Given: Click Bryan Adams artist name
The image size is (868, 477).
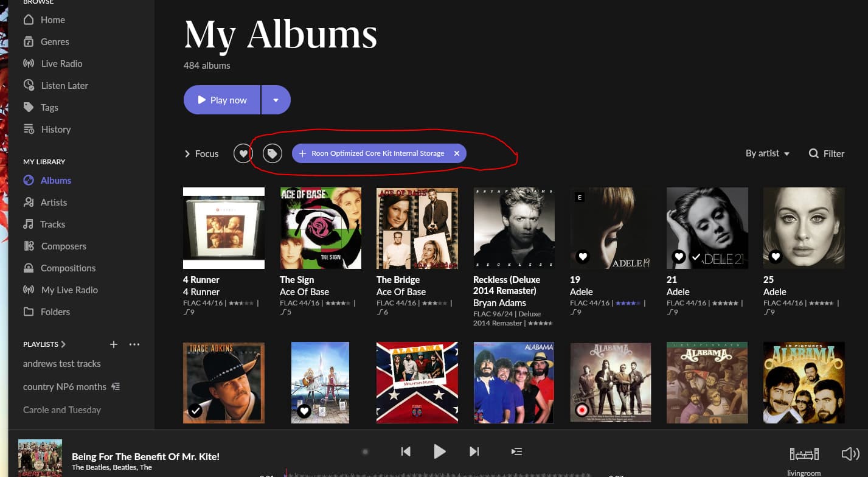Looking at the screenshot, I should 499,303.
